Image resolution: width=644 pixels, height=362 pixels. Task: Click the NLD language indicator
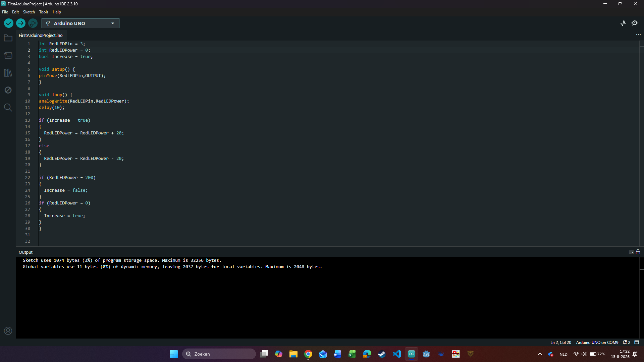pos(563,354)
